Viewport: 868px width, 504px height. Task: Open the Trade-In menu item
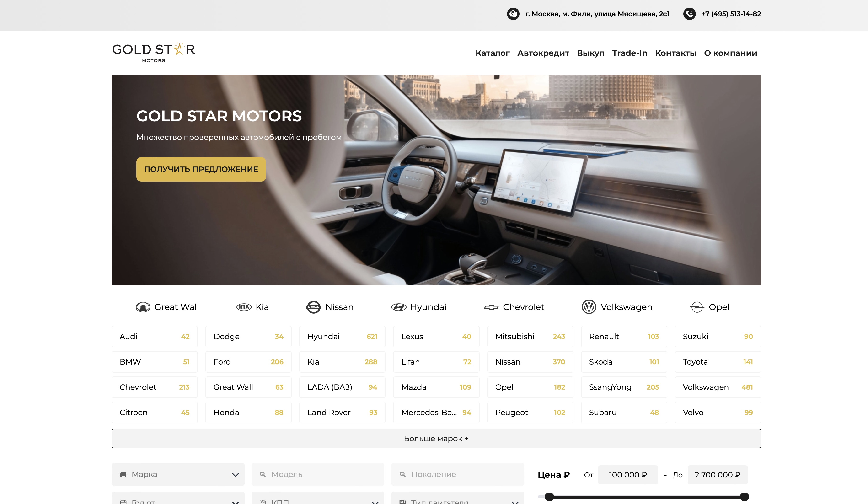point(630,53)
